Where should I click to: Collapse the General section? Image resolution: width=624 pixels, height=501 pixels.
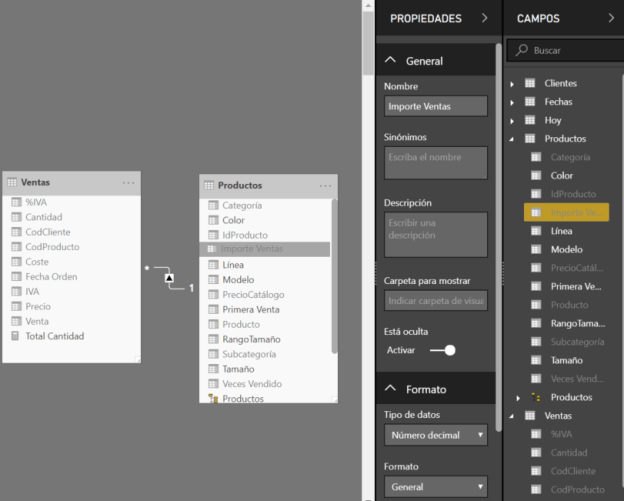391,61
